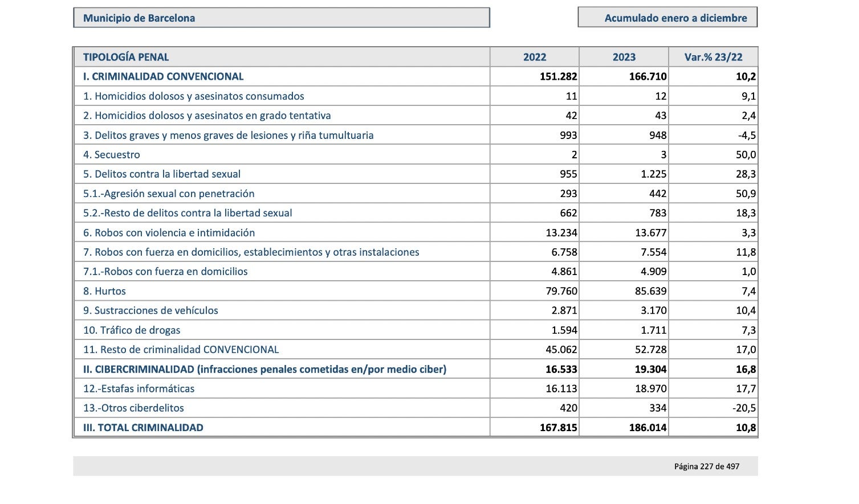Click the '2022' column header
Image resolution: width=859 pixels, height=504 pixels.
coord(535,57)
